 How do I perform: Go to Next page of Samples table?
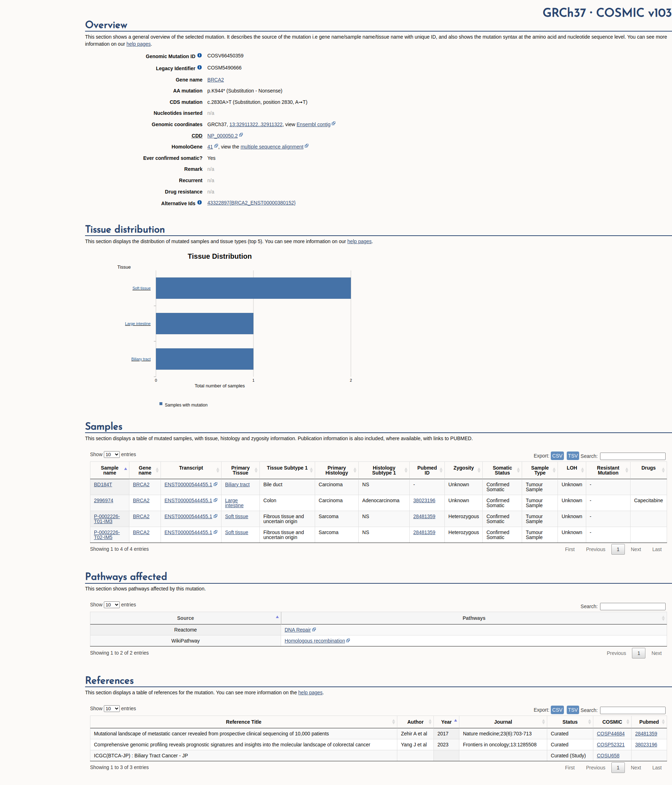coord(635,549)
